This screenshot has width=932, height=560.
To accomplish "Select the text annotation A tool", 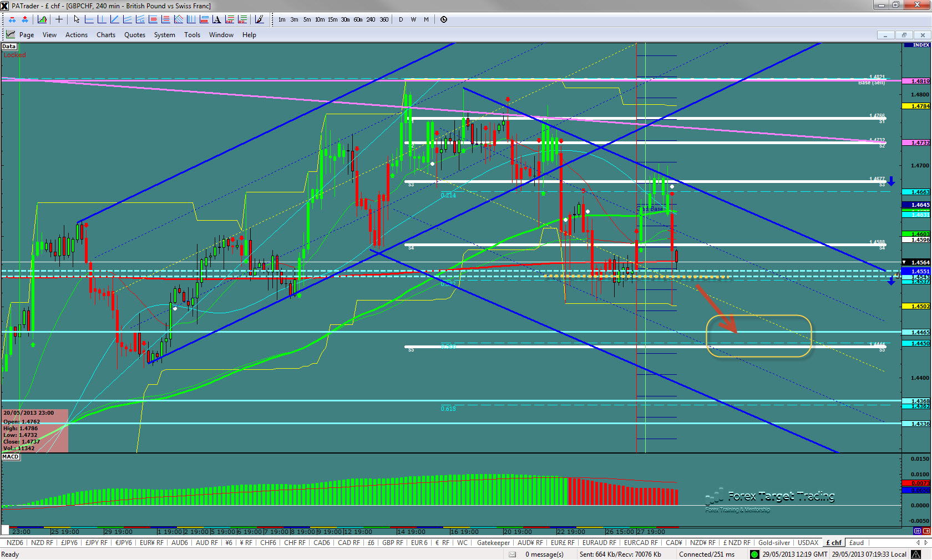I will tap(217, 19).
